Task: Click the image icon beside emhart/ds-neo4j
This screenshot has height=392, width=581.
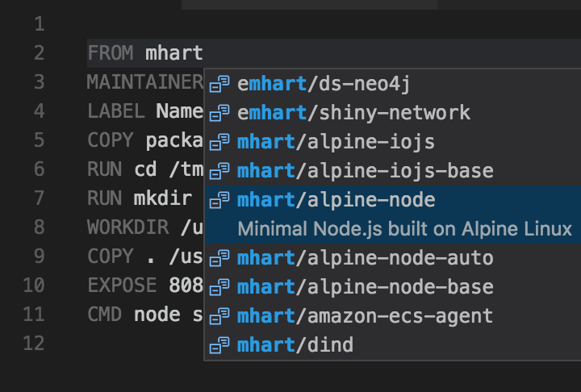Action: coord(219,83)
